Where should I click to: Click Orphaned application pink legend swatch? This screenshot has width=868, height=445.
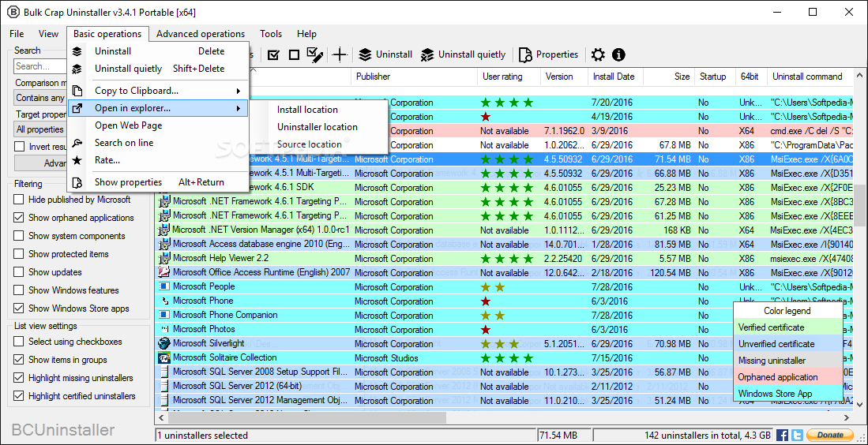pyautogui.click(x=787, y=377)
